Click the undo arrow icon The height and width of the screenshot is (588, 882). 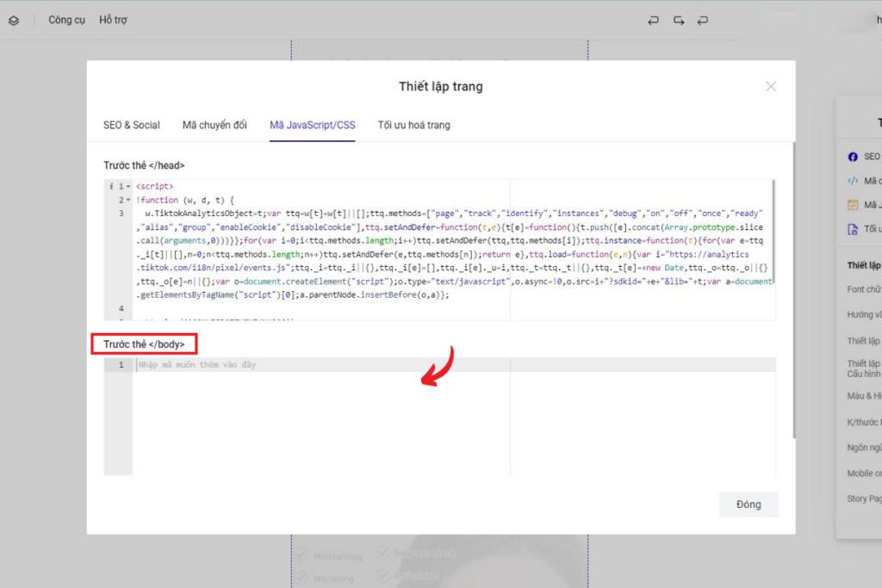point(653,21)
